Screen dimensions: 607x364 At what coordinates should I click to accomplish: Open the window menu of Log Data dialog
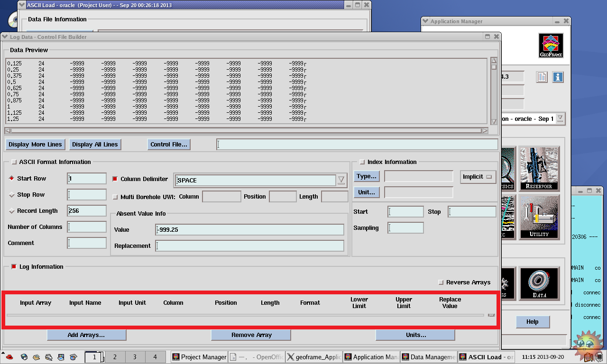click(5, 36)
